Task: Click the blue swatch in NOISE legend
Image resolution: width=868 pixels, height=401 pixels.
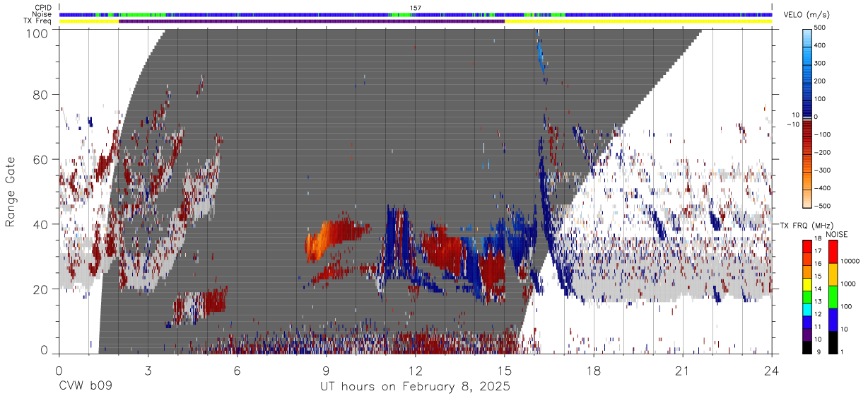Action: pos(833,320)
